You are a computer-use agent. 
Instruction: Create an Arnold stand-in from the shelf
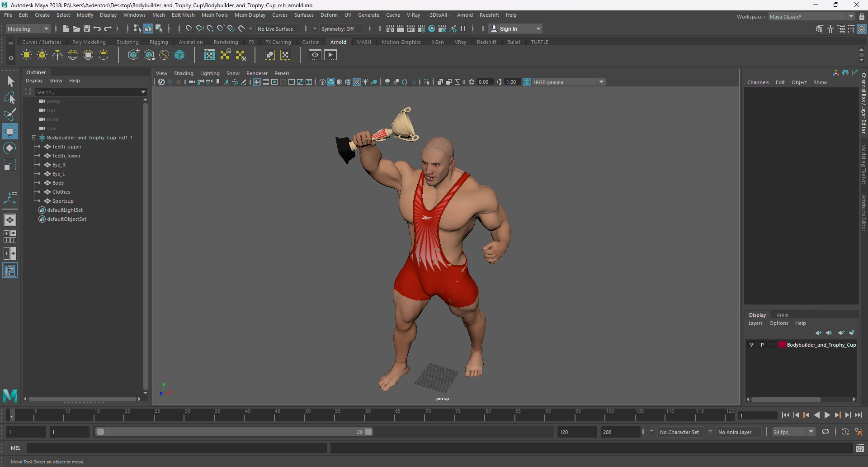click(133, 55)
